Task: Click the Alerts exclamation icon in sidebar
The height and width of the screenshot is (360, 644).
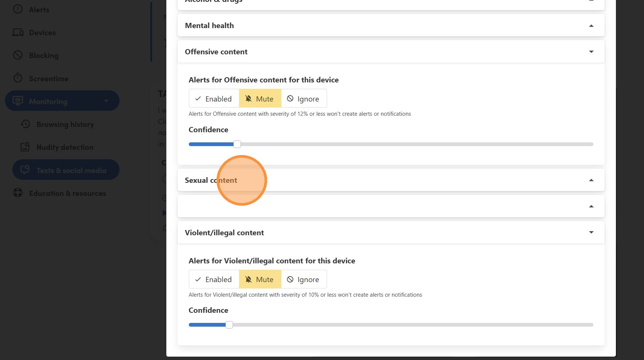Action: pos(18,9)
